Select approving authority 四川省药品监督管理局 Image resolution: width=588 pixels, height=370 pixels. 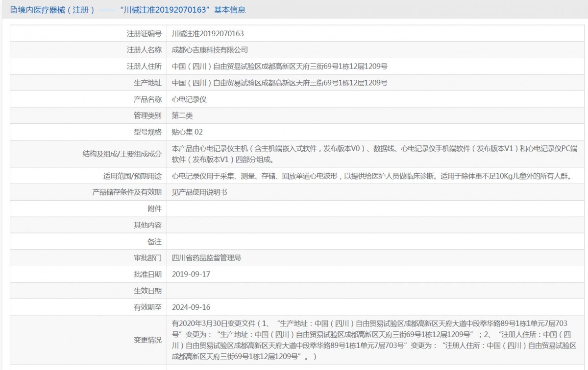206,258
